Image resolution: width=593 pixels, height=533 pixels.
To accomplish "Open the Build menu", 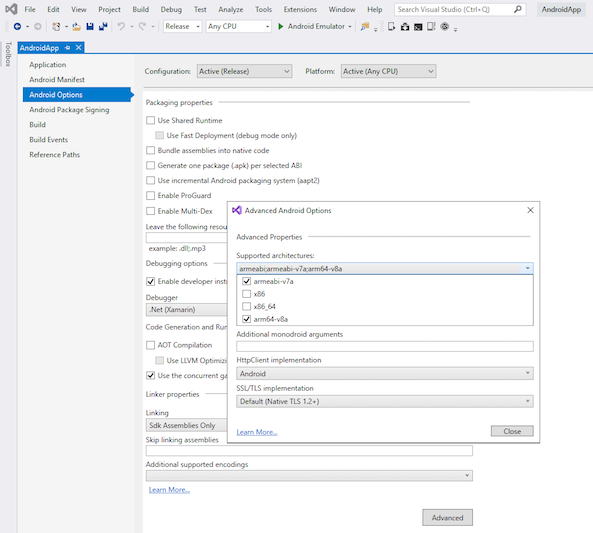I will [x=141, y=9].
